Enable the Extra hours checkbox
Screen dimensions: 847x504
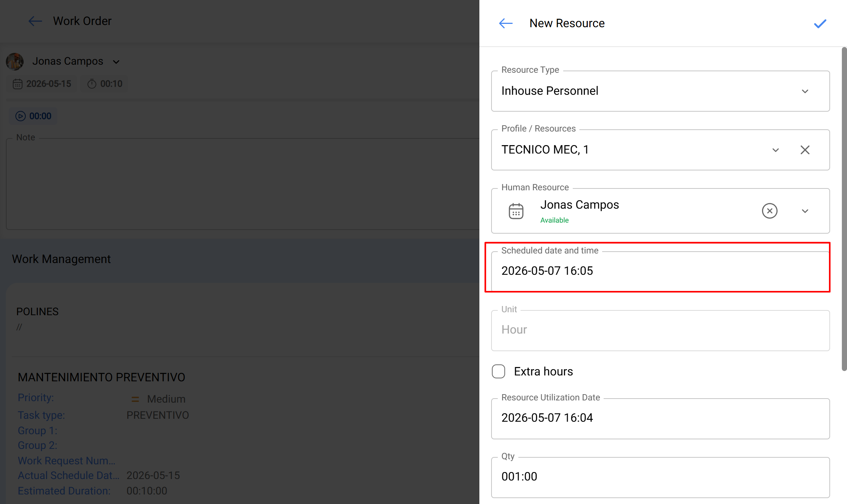pos(498,371)
